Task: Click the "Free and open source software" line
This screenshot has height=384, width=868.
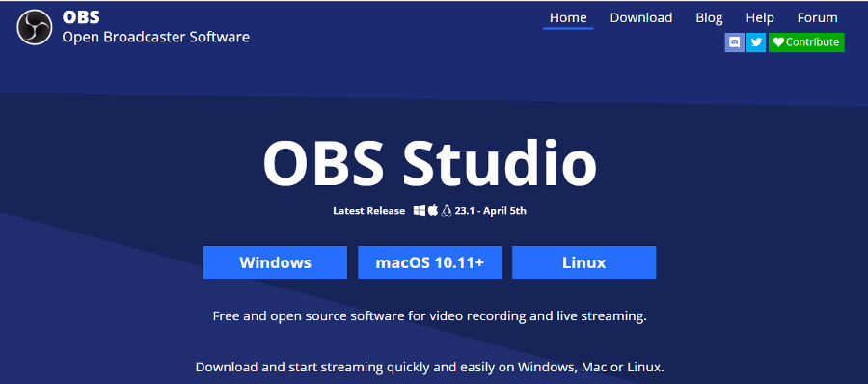Action: point(429,317)
